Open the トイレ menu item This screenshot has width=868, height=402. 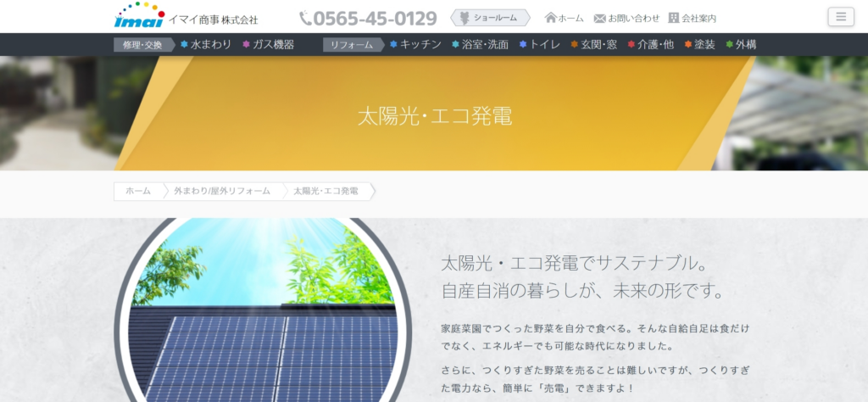(x=545, y=44)
